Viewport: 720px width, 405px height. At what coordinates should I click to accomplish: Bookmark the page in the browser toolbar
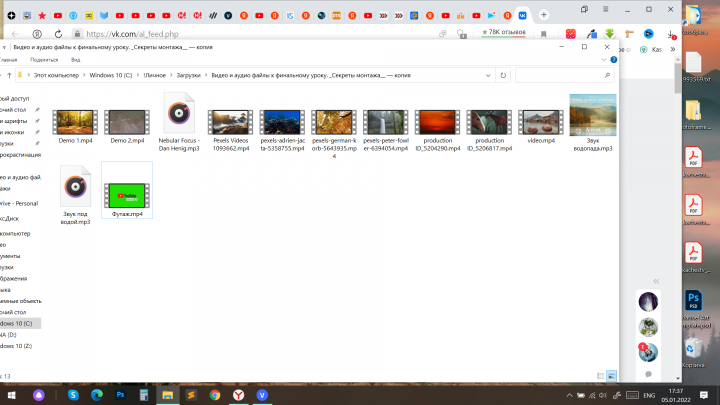tap(544, 34)
